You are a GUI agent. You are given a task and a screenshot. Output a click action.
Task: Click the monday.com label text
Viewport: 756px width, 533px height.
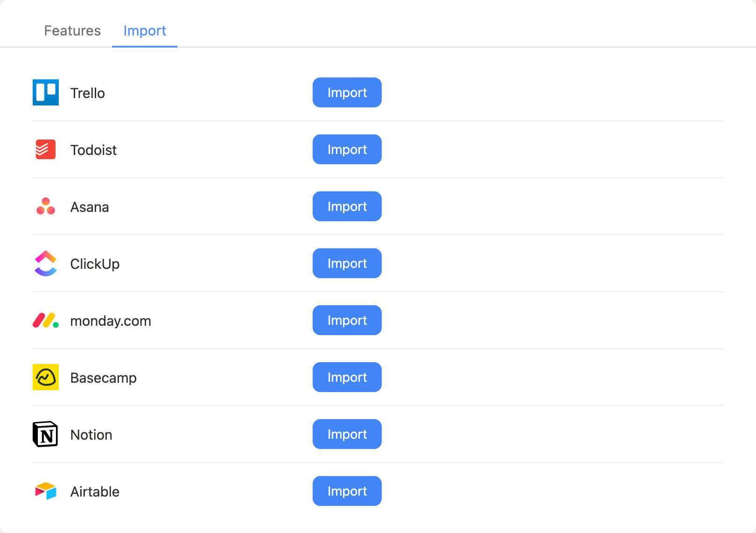111,321
